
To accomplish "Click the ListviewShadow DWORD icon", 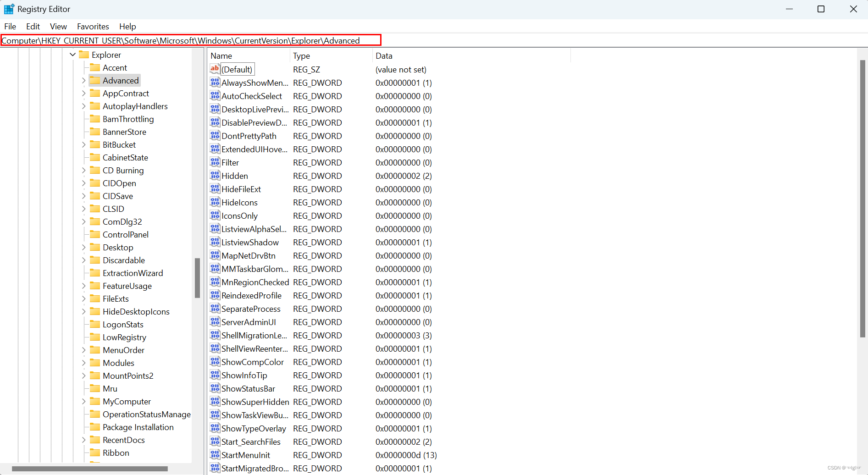I will 215,242.
